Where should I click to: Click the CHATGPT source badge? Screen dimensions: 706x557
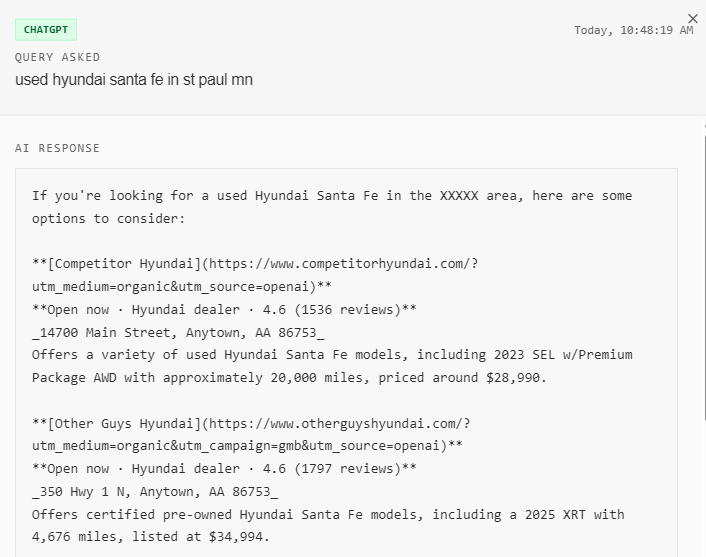coord(46,30)
